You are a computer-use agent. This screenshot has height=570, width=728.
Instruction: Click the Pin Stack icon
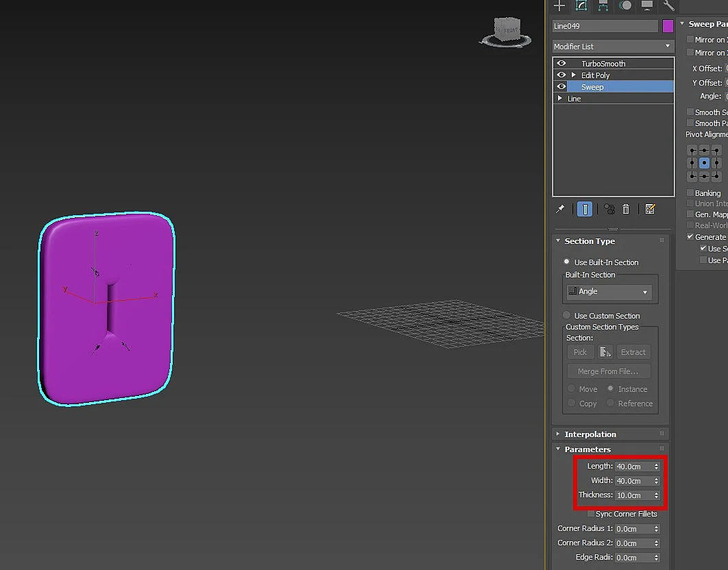(560, 210)
